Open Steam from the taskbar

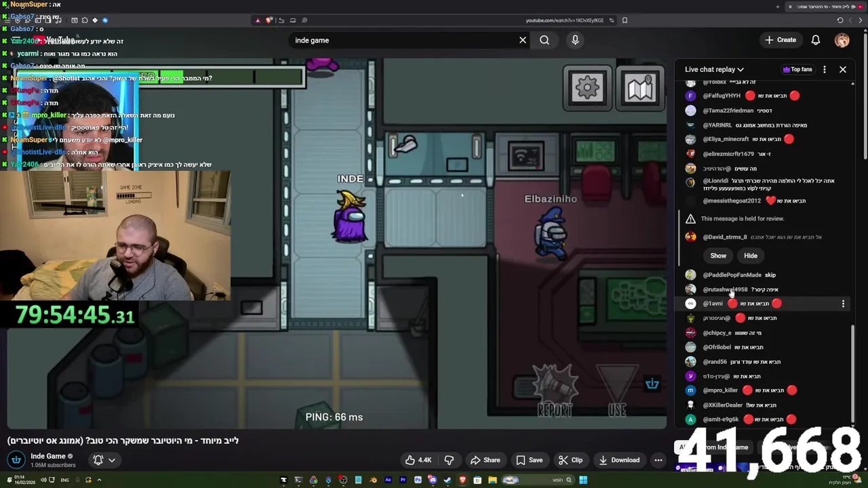448,481
